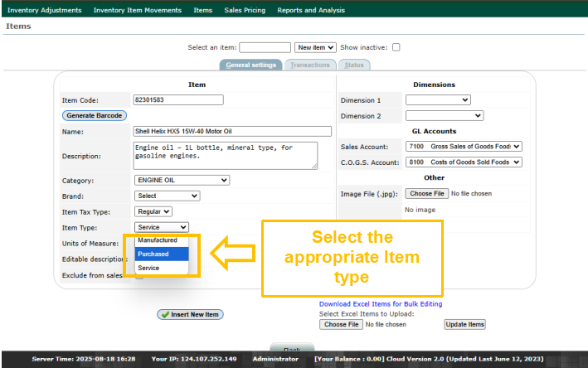Open Inventory Item Movements menu
588x368 pixels.
137,10
